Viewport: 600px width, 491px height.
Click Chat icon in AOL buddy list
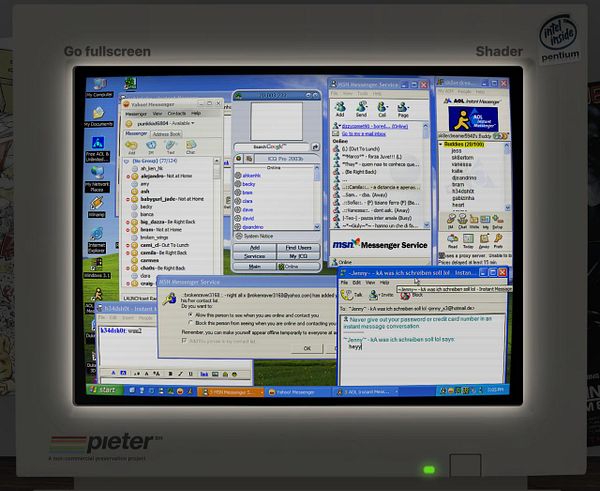[x=463, y=221]
